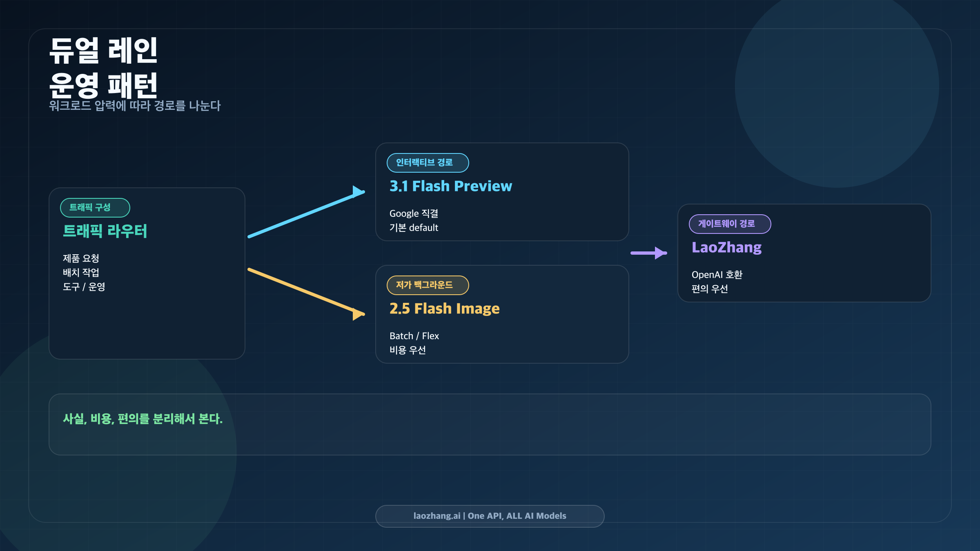
Task: Click the 2.5 Flash Image heading
Action: 444,309
